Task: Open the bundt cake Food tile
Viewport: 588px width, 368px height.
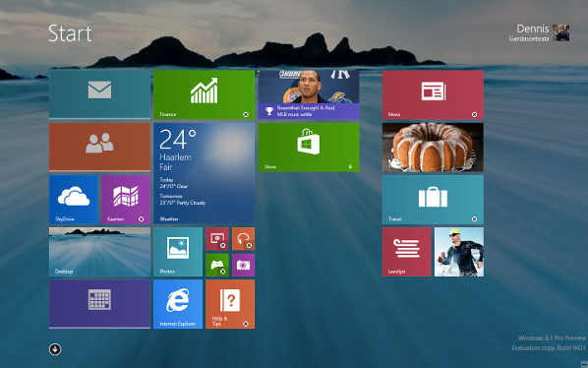Action: coord(433,147)
